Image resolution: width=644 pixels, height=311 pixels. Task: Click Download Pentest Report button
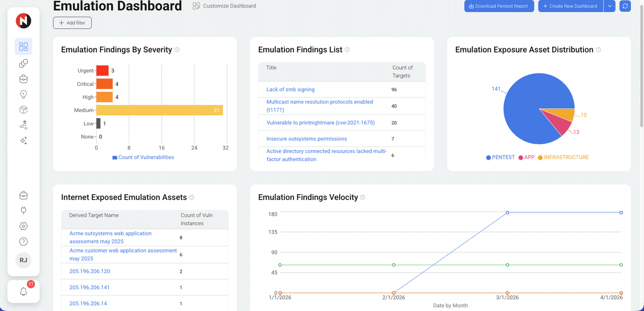click(499, 6)
